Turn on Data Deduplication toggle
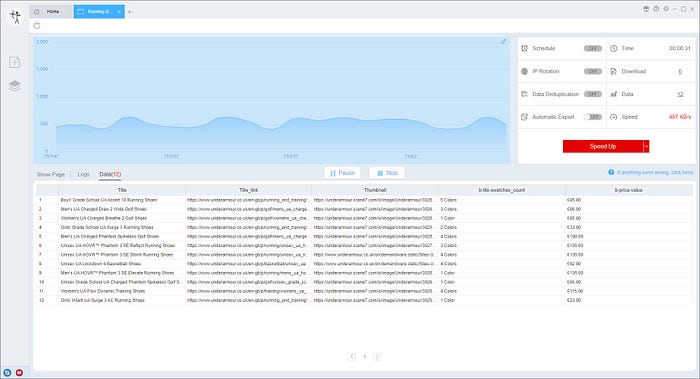The image size is (700, 379). click(593, 94)
